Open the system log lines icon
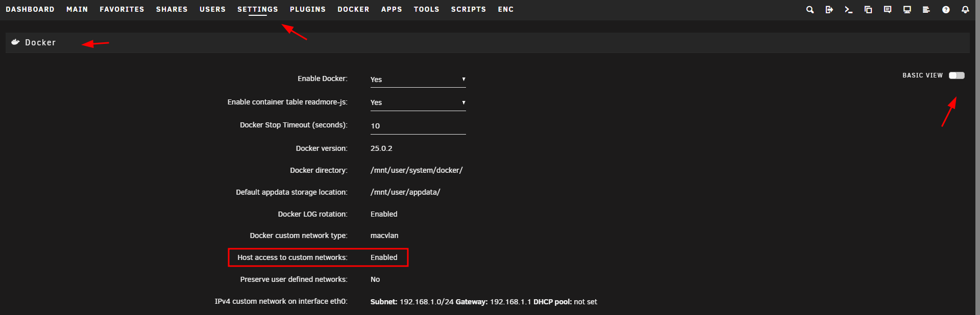 pyautogui.click(x=926, y=10)
